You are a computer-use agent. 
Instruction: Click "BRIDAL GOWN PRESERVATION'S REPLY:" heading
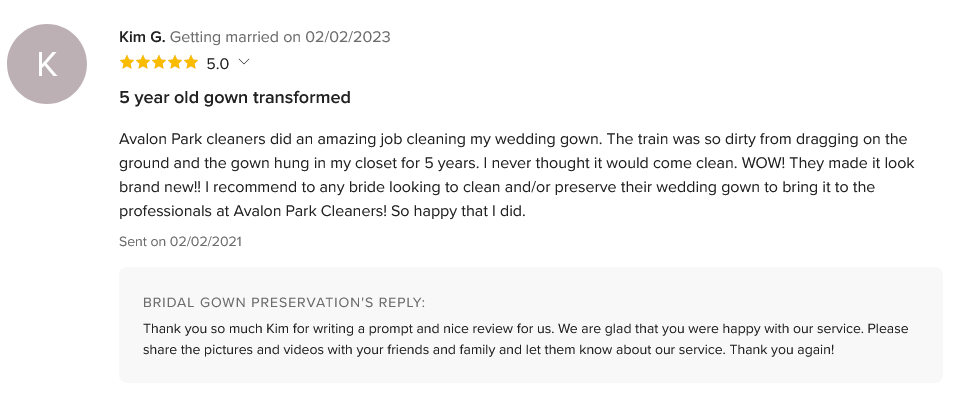tap(284, 302)
